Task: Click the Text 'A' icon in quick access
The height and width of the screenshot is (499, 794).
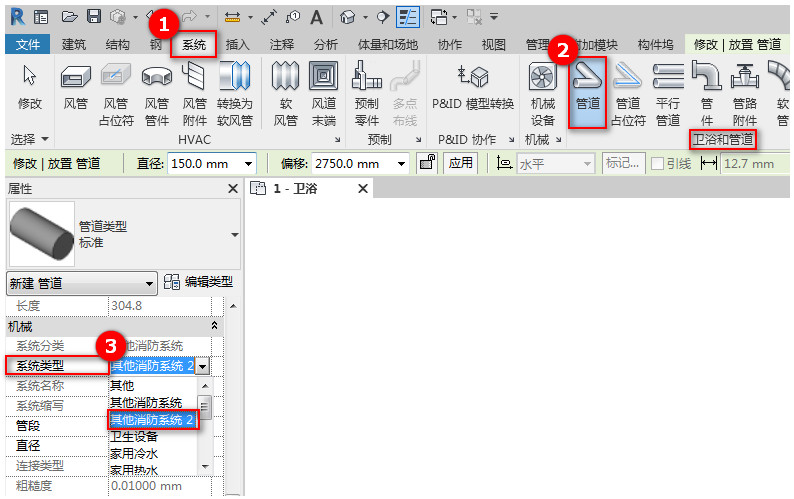Action: tap(316, 17)
